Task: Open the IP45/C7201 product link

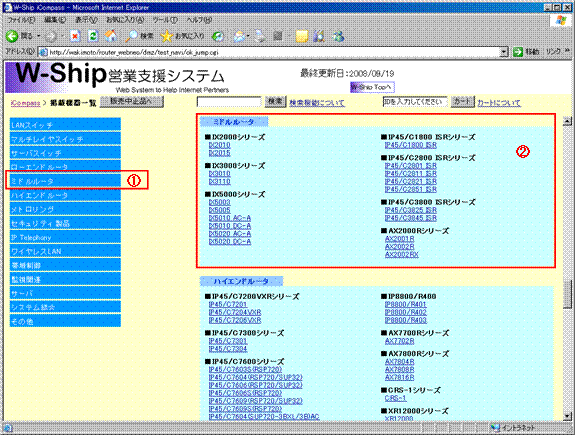Action: 228,305
